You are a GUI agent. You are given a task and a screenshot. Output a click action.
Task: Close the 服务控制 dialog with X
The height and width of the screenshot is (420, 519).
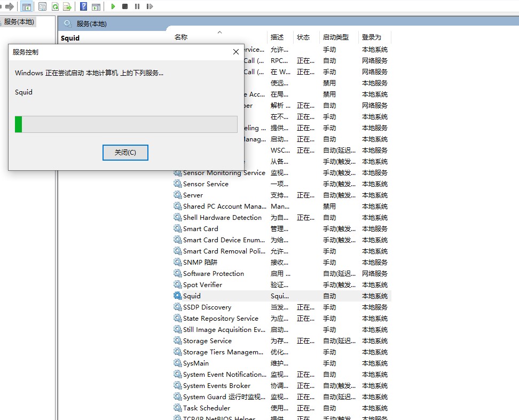tap(236, 52)
